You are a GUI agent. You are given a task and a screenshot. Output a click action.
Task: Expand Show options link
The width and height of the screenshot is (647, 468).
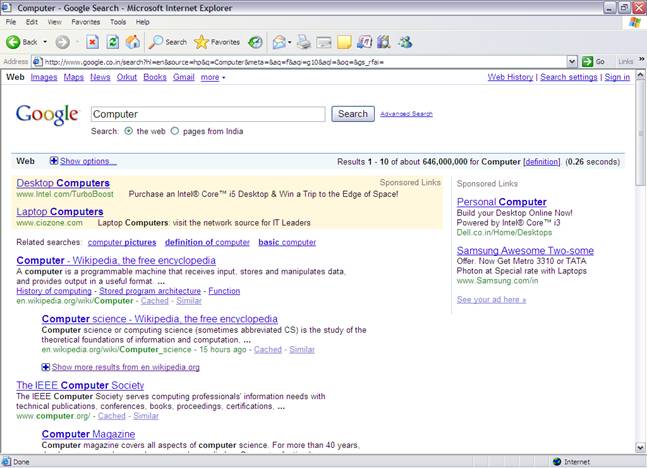[x=88, y=161]
